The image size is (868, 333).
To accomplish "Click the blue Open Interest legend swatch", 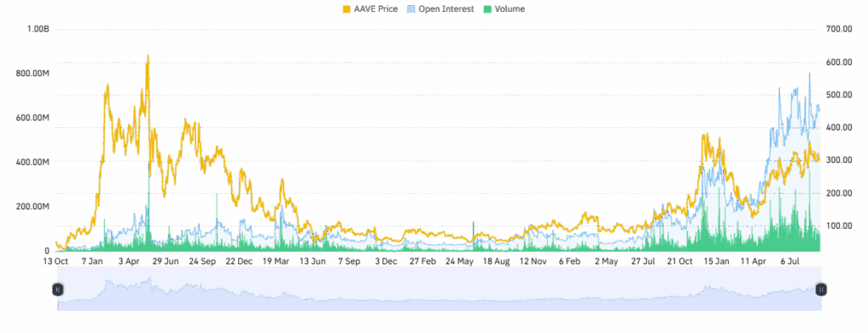I will click(411, 8).
